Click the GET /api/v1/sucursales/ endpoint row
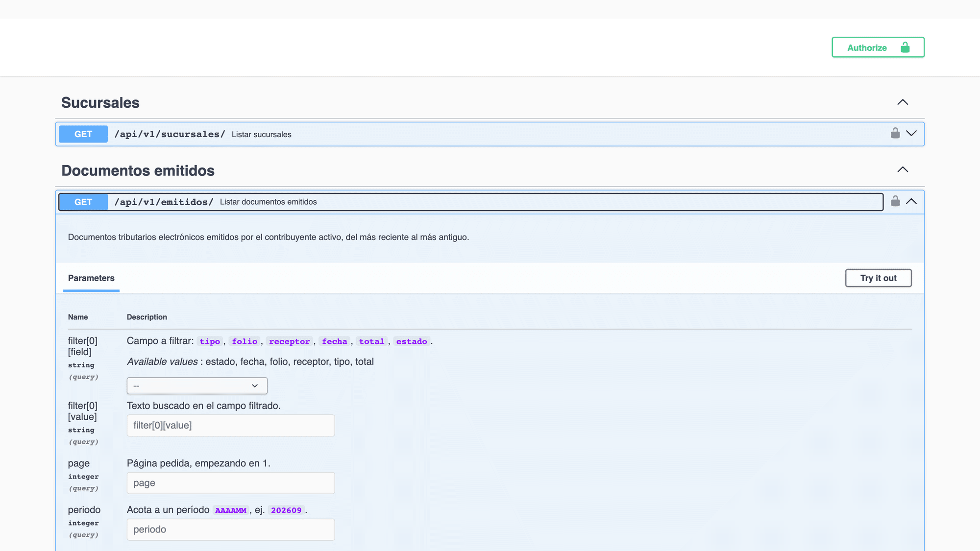The height and width of the screenshot is (551, 980). tap(490, 134)
